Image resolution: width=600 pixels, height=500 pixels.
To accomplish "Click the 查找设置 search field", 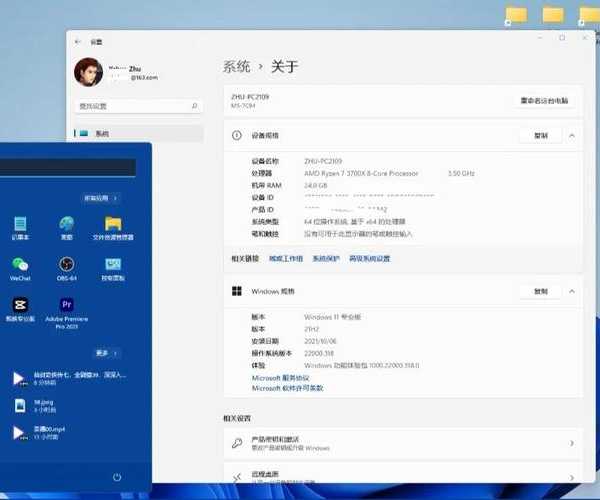I will (139, 106).
